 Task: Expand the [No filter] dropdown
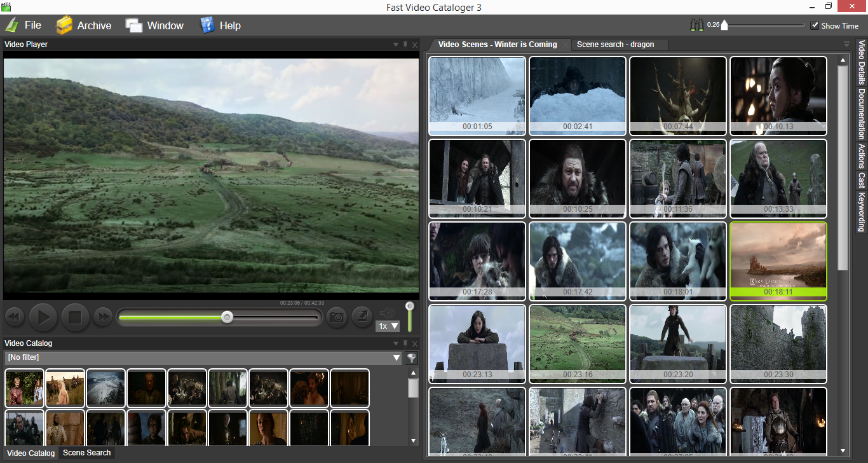397,358
